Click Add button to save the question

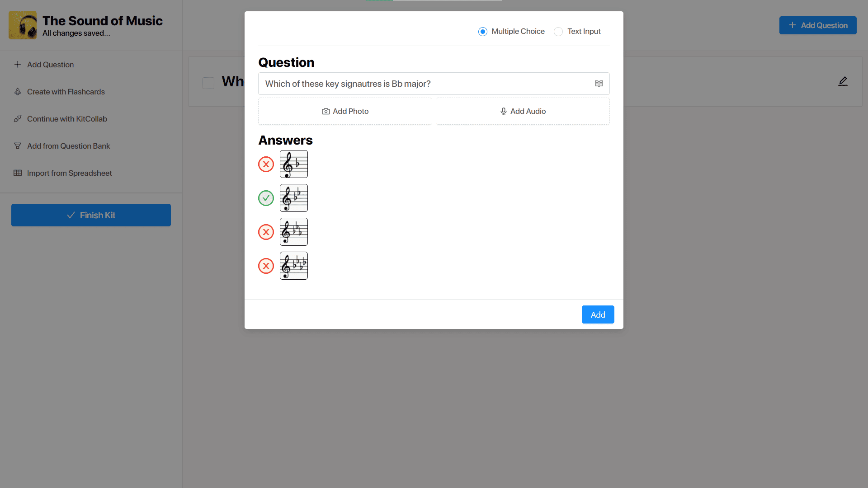coord(598,314)
